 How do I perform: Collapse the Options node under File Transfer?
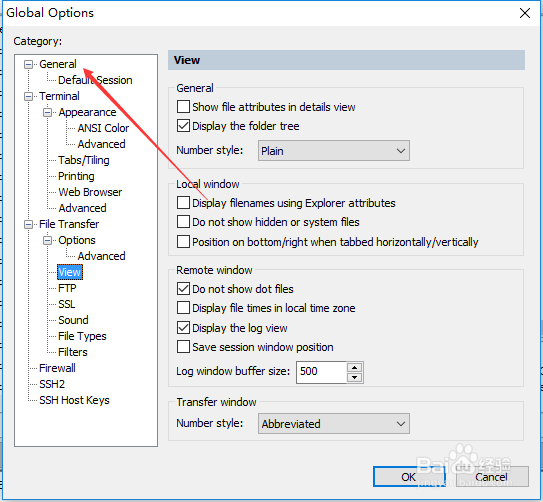point(48,240)
